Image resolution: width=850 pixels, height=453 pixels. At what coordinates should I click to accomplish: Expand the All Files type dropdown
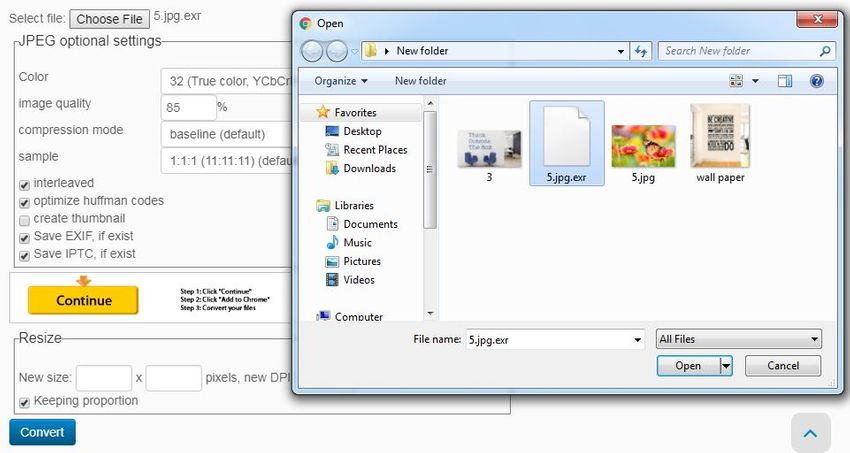click(x=738, y=340)
